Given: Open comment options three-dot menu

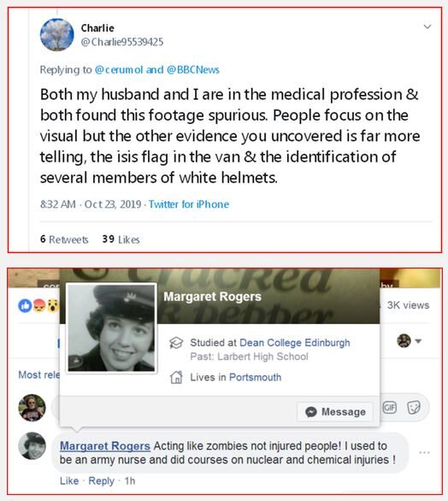Looking at the screenshot, I should tap(424, 452).
